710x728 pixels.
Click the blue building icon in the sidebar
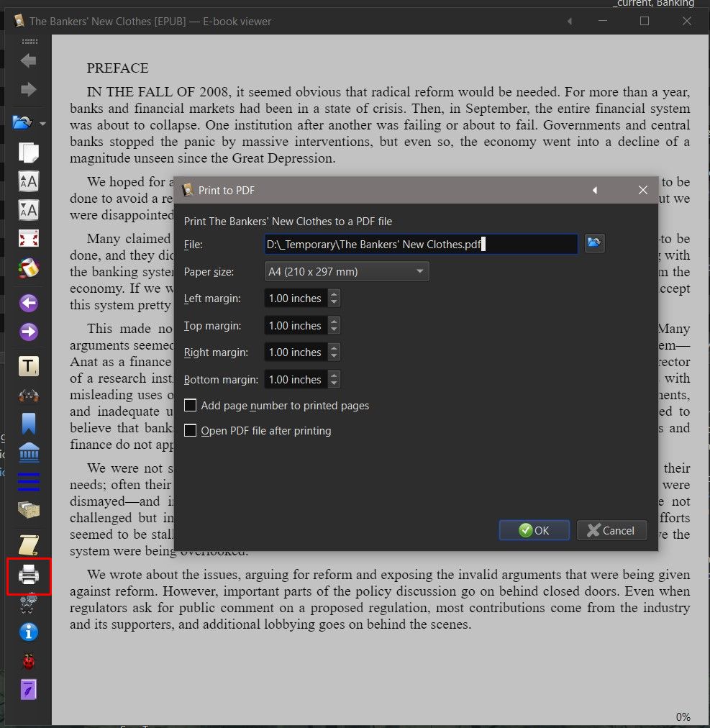[28, 452]
